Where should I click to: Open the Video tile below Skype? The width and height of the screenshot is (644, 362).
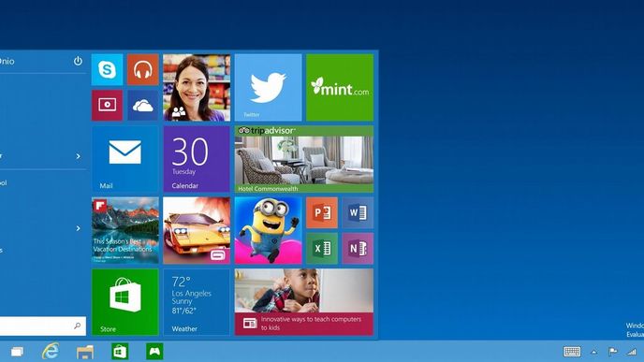coord(108,106)
